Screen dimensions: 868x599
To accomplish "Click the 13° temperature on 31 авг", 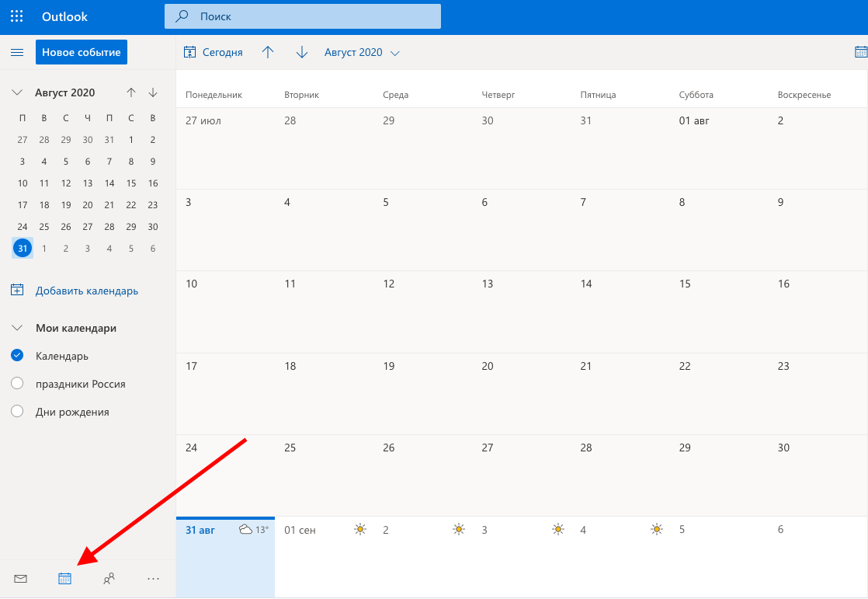I will click(x=262, y=530).
